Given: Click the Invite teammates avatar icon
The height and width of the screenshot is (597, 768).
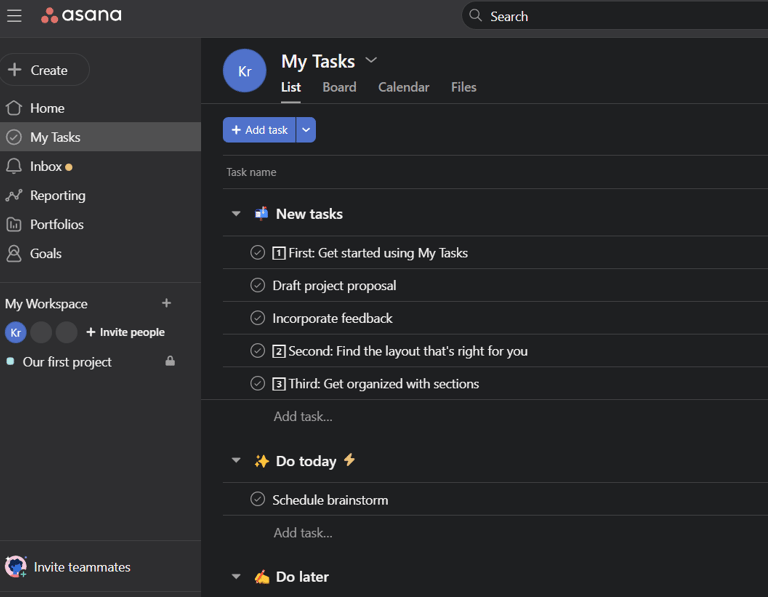Looking at the screenshot, I should (x=16, y=567).
